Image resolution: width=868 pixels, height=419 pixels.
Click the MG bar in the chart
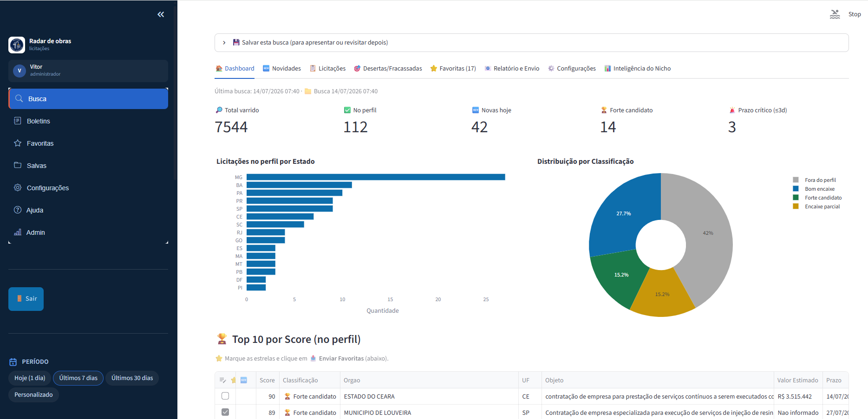[376, 177]
